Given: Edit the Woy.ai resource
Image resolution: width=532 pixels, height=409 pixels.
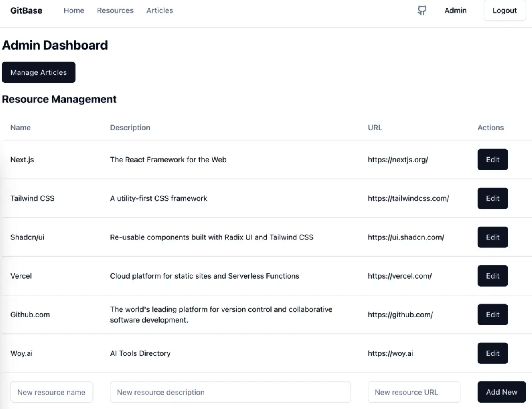Looking at the screenshot, I should (x=492, y=353).
